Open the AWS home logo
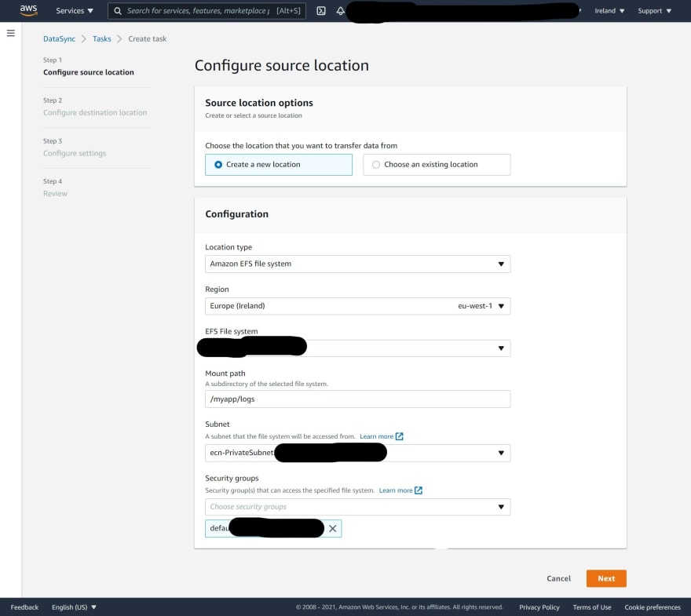Screen dimensions: 691x616 tap(28, 10)
